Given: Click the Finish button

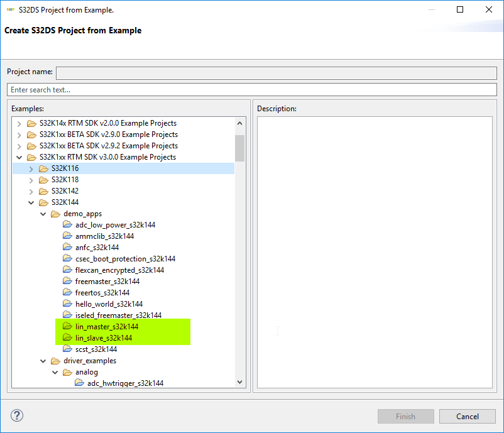Looking at the screenshot, I should (405, 416).
